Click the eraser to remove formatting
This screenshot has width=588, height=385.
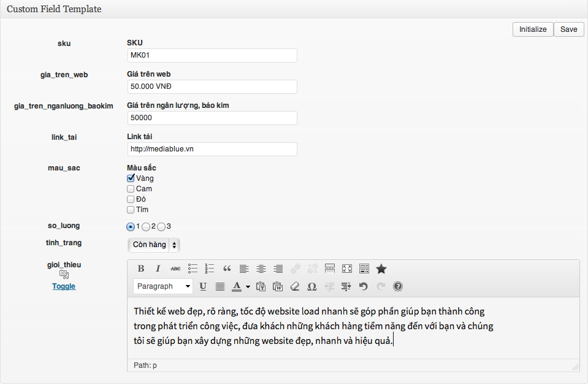(x=295, y=286)
